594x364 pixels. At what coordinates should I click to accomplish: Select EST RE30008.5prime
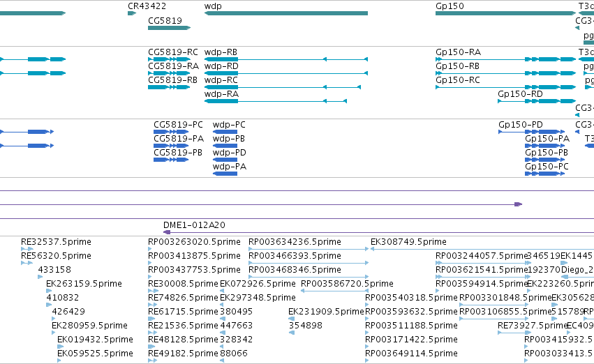183,285
